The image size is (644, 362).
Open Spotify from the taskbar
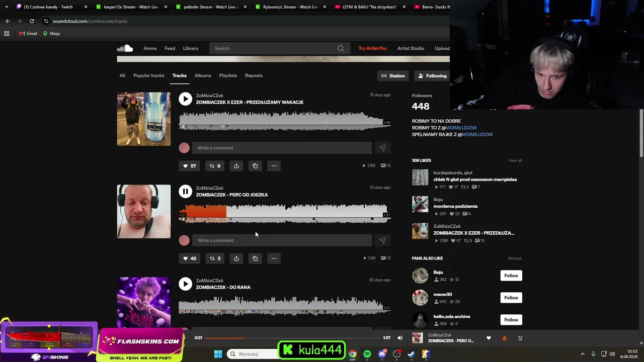click(367, 354)
